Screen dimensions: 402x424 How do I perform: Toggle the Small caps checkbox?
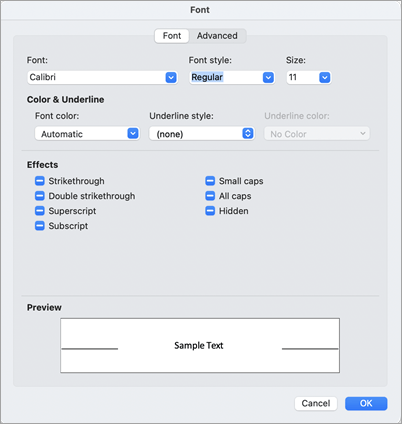click(210, 181)
